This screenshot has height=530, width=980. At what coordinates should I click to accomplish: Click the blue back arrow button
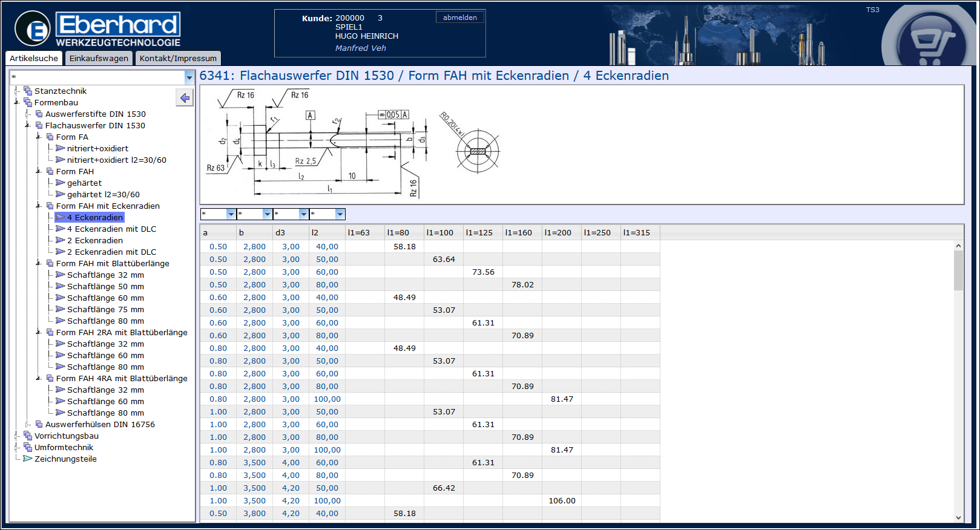(x=185, y=97)
